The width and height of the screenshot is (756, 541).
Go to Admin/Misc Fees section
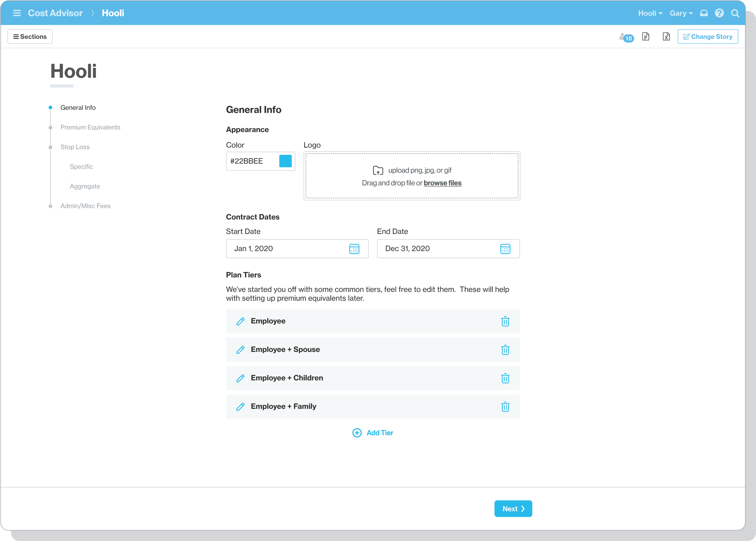pyautogui.click(x=85, y=206)
